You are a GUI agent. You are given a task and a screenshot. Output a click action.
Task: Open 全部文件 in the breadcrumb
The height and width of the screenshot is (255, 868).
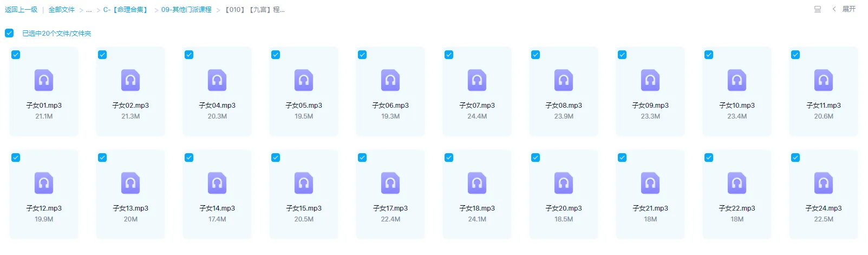tap(62, 10)
